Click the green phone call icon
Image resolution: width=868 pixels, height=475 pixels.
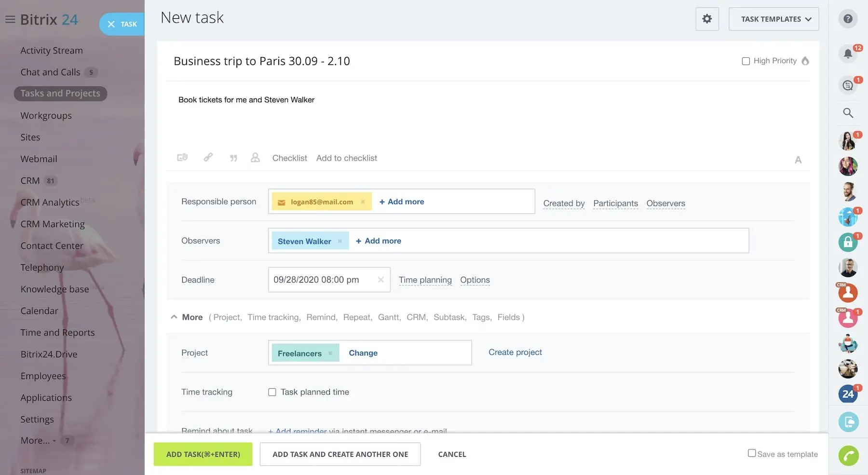[x=848, y=455]
